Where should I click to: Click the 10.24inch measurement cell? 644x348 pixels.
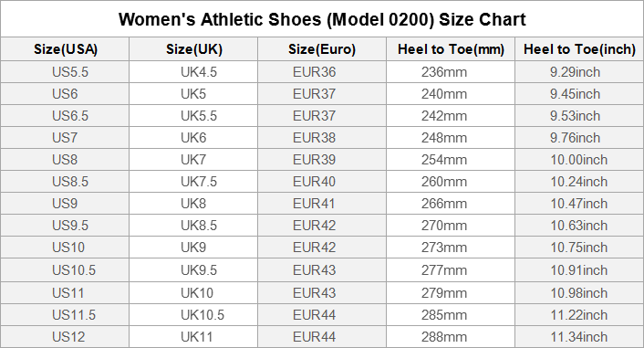pyautogui.click(x=579, y=182)
